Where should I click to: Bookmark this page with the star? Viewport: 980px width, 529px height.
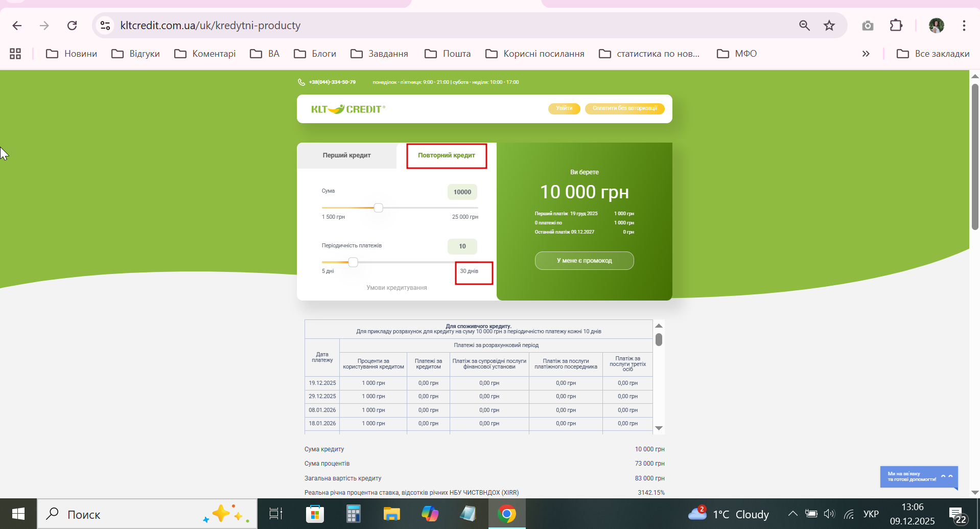click(829, 26)
